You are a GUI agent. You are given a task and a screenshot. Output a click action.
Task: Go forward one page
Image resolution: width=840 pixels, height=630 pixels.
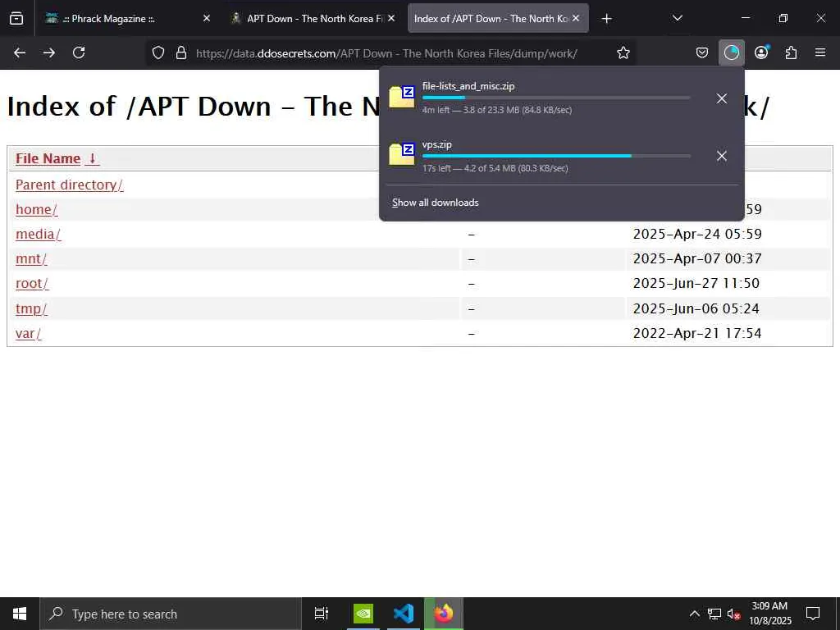48,52
